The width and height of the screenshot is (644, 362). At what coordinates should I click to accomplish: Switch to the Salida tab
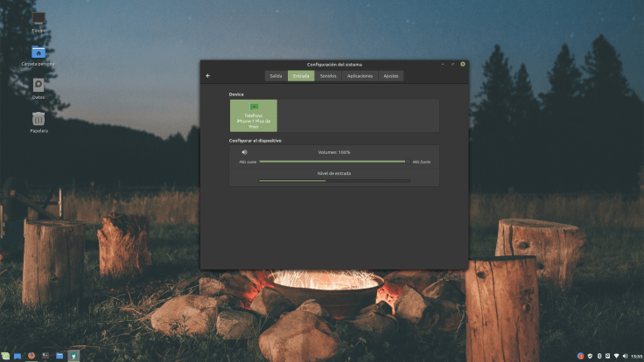click(276, 76)
